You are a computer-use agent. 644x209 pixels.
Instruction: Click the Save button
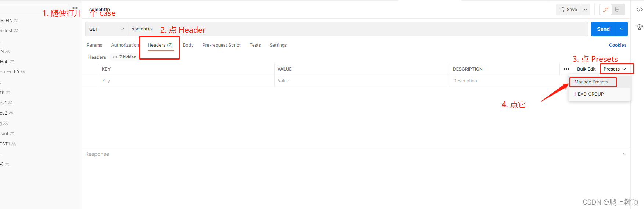(568, 10)
